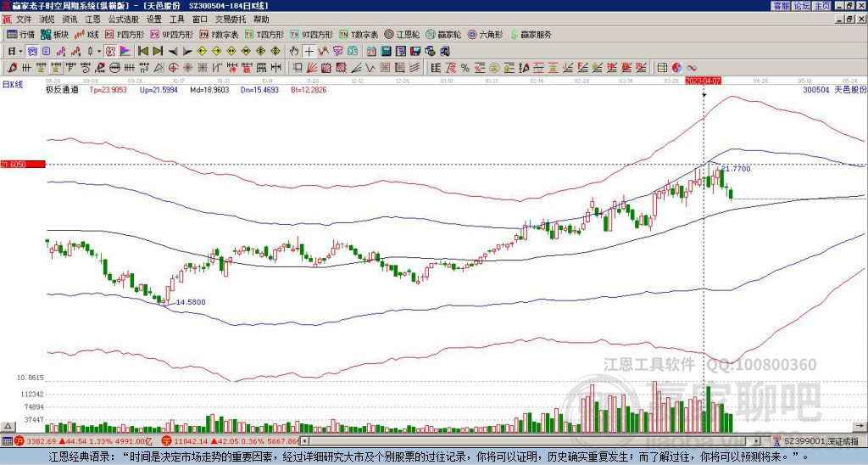This screenshot has height=465, width=868.
Task: Click the 金 gold circle icon
Action: point(494,68)
